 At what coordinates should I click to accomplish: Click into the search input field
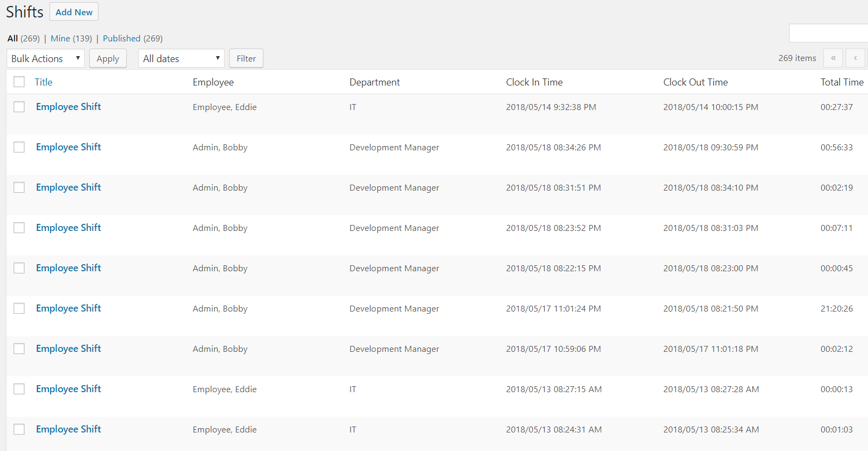tap(828, 33)
